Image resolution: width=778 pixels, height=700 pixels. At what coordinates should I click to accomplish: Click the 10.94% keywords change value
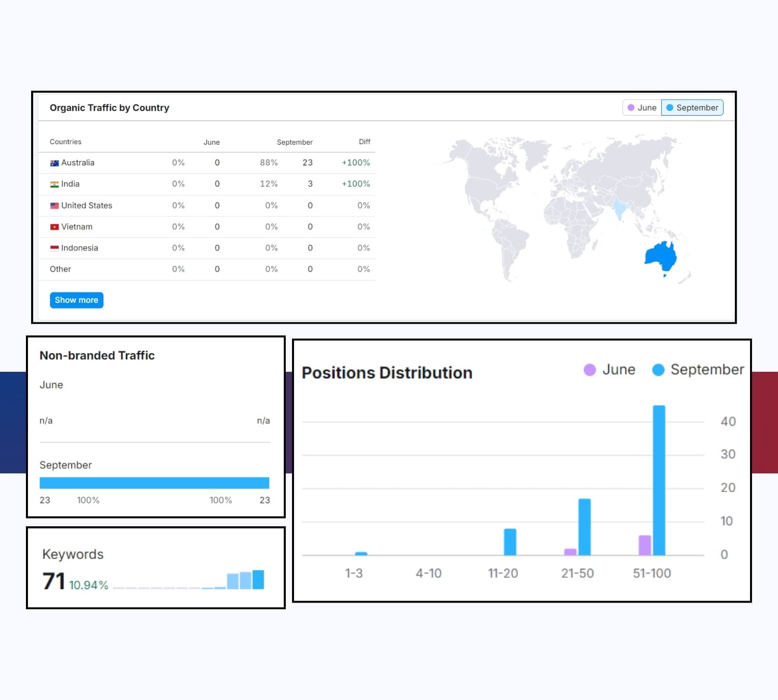pos(89,585)
